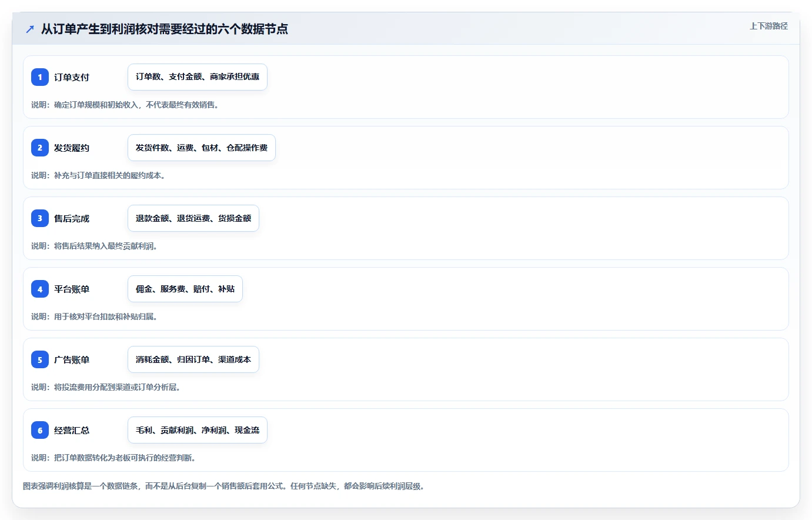Click the number 6 step badge
Image resolution: width=812 pixels, height=520 pixels.
point(40,430)
